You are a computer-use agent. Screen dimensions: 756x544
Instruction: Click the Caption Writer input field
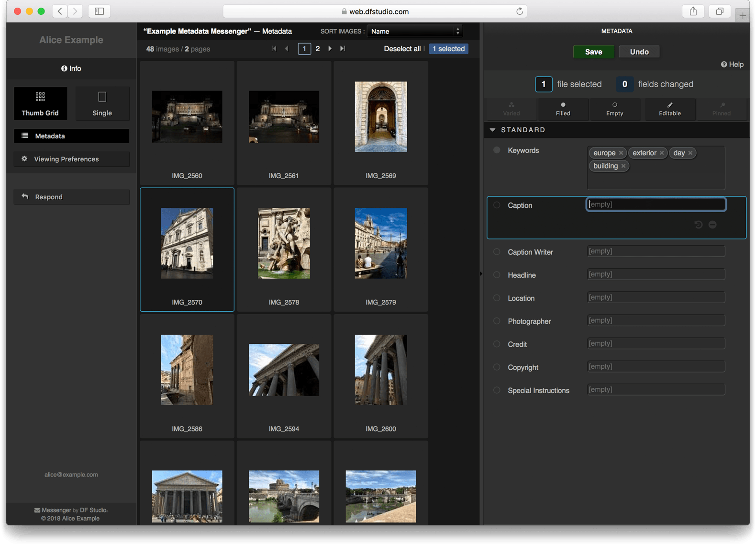click(656, 251)
